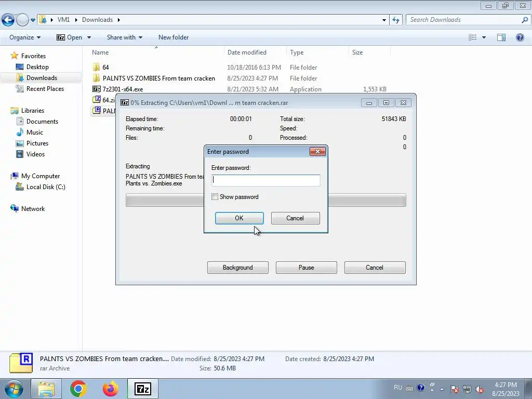Check the Show password checkbox
The width and height of the screenshot is (532, 399).
[215, 197]
